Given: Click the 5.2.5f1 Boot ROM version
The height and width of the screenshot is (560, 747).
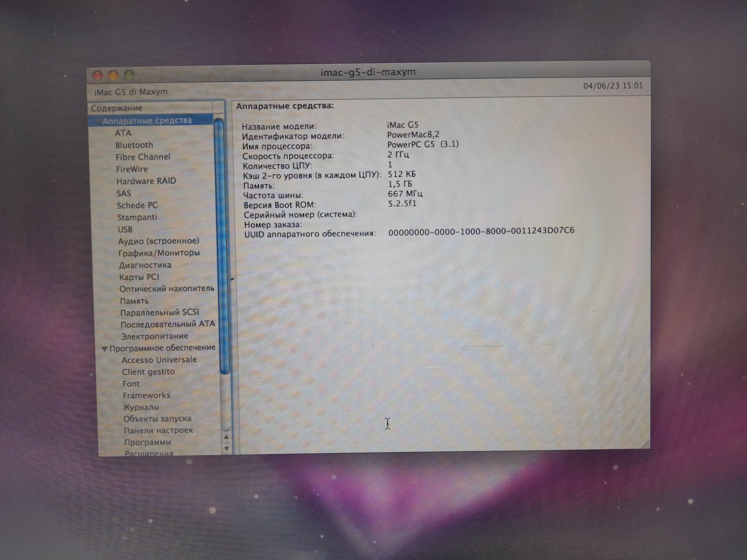Looking at the screenshot, I should click(402, 203).
